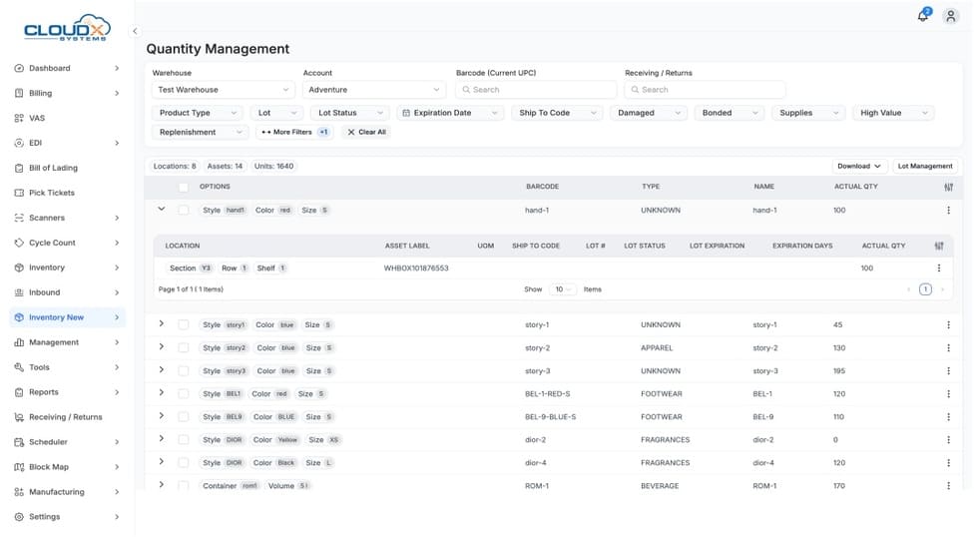Open the three-dot menu for story-2 row
This screenshot has height=537, width=980.
(948, 348)
